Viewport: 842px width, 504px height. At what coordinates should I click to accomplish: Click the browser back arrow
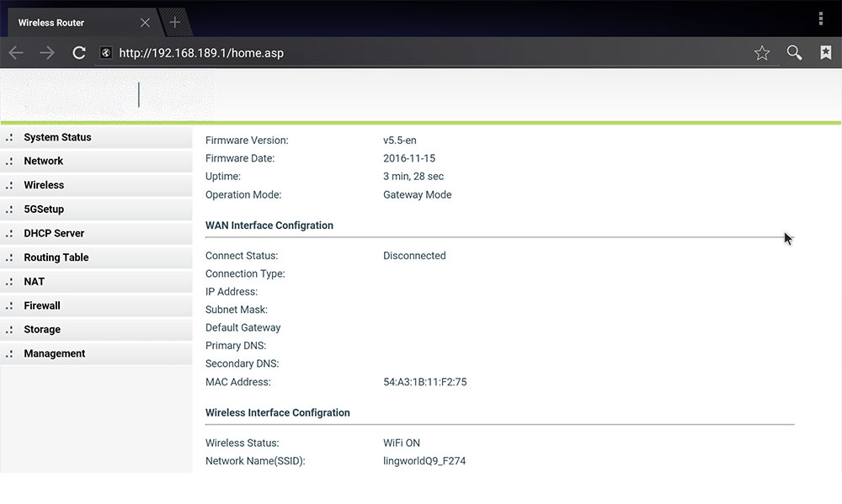pos(16,53)
